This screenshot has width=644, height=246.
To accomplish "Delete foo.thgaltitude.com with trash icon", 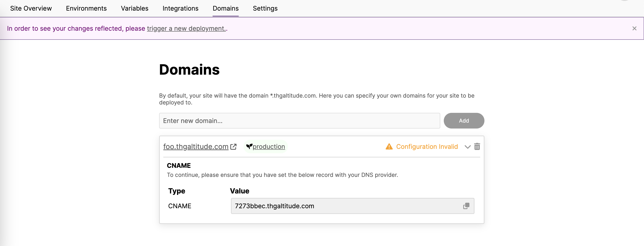I will click(x=477, y=146).
